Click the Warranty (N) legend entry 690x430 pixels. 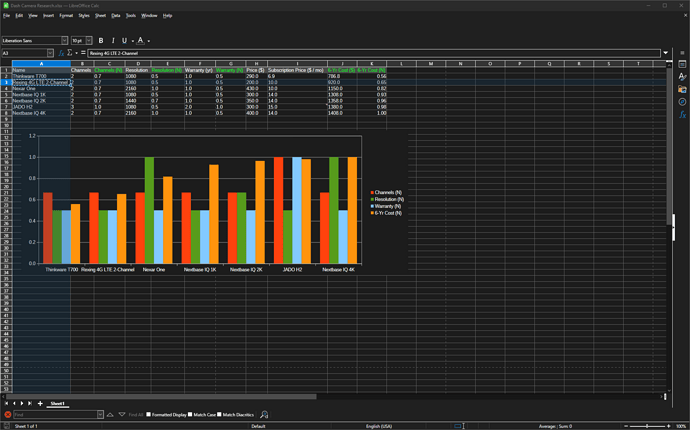386,206
